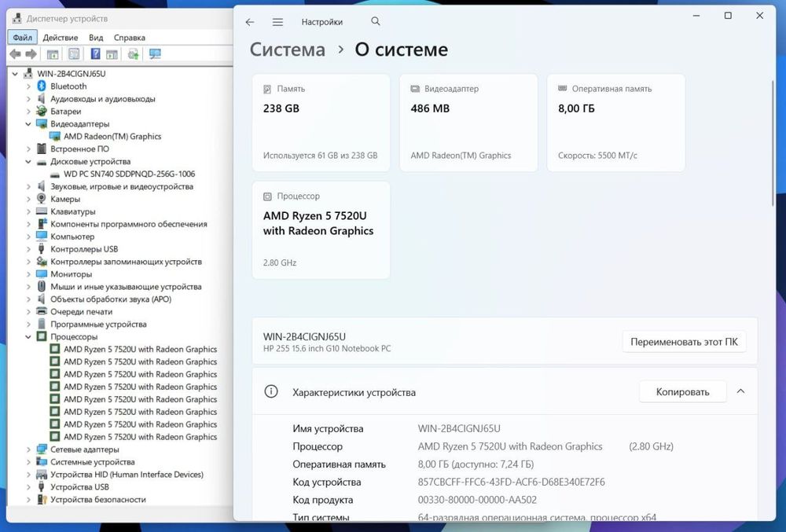Toggle the action pane toolbar icon

(112, 54)
